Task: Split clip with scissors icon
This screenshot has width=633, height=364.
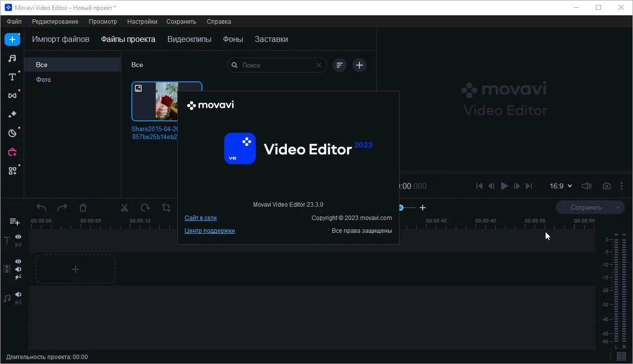Action: pyautogui.click(x=124, y=208)
